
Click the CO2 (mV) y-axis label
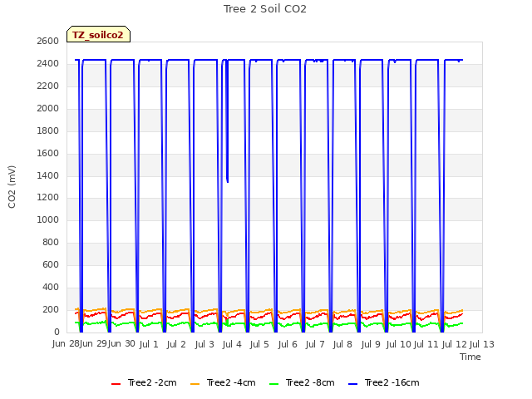(12, 187)
